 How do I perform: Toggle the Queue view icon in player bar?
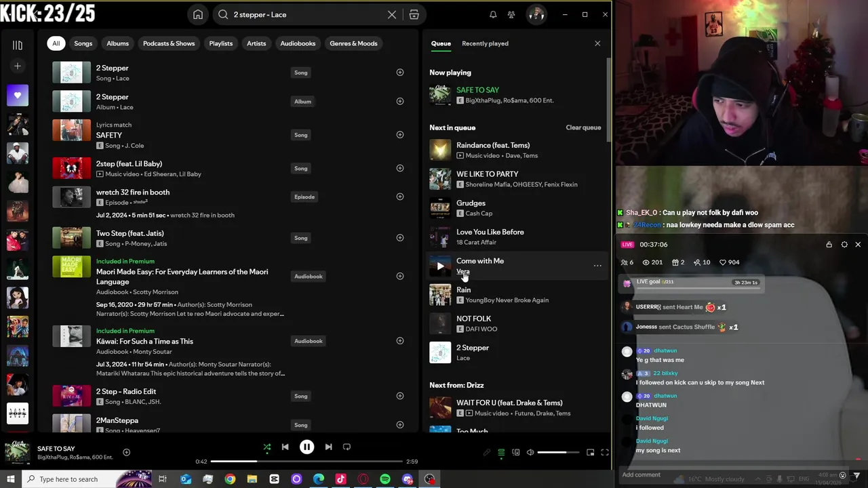pos(501,453)
